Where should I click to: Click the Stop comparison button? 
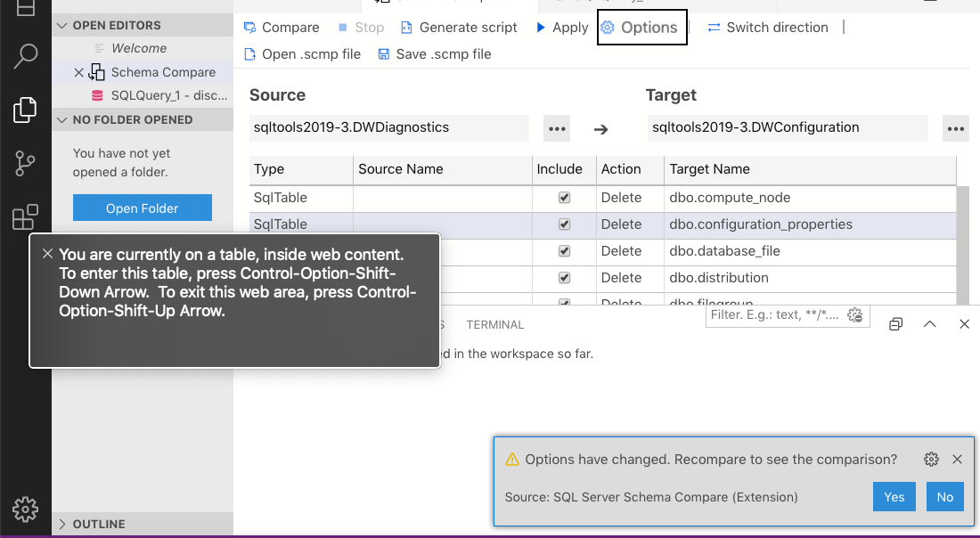(x=361, y=28)
